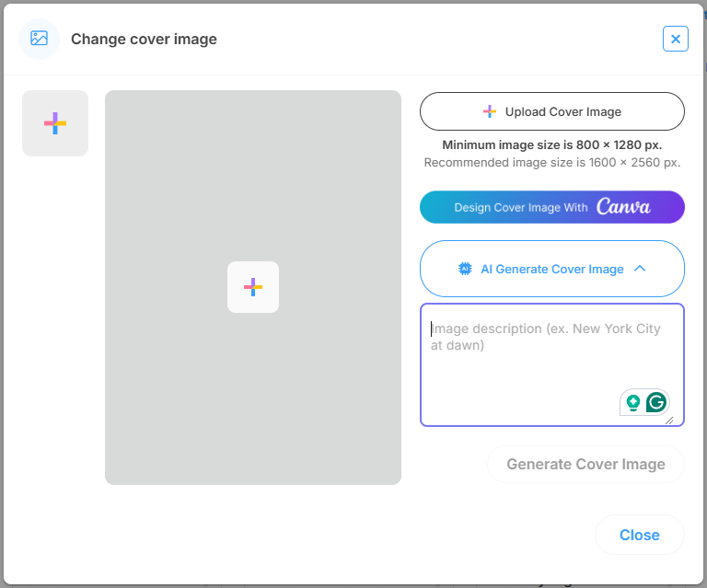Click the AI chip icon
Screen dimensions: 707x588
[x=466, y=269]
